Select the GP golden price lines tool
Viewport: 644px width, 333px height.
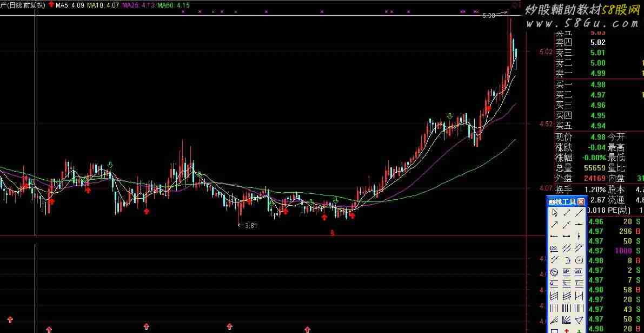[567, 272]
